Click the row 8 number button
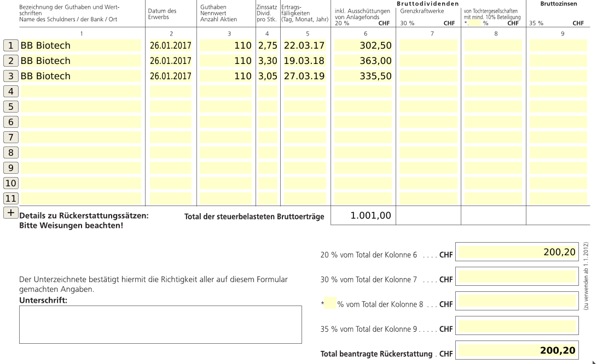 (10, 152)
